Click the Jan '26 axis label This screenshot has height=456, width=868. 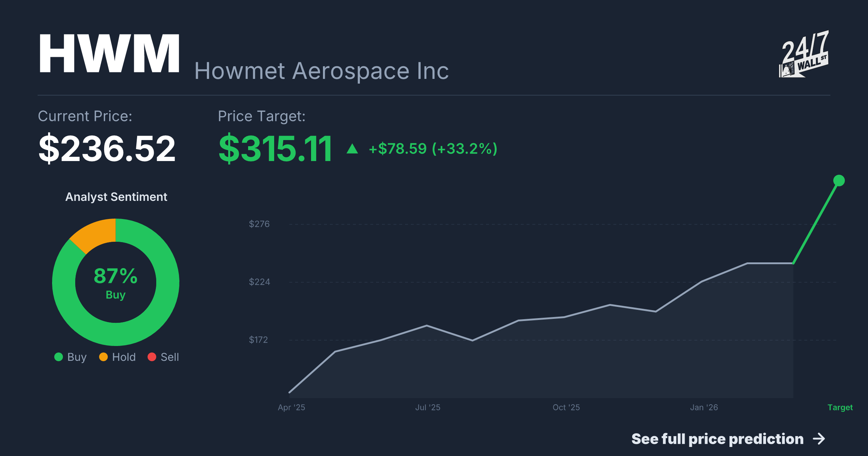704,408
